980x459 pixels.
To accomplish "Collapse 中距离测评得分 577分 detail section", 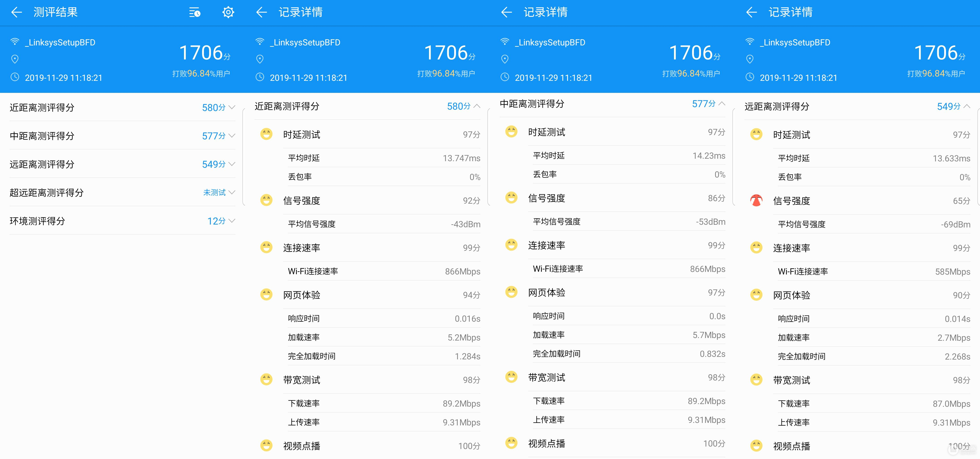I will point(722,104).
